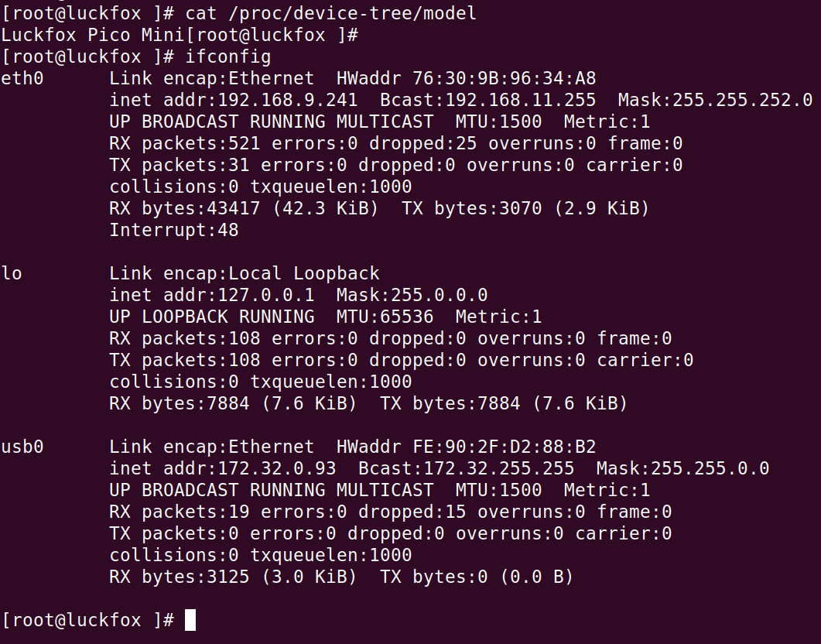Viewport: 821px width, 644px height.
Task: Click the lo loopback interface name
Action: point(12,273)
